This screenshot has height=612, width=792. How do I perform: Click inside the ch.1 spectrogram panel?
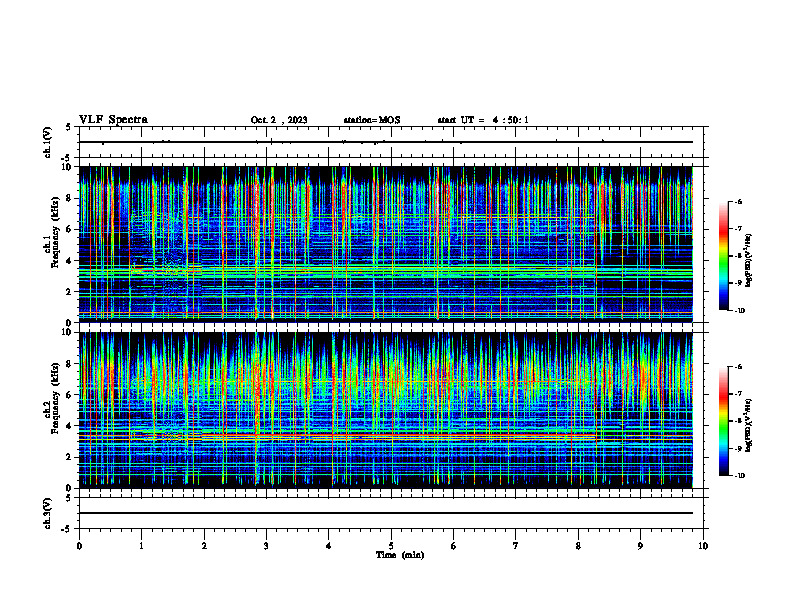(386, 244)
